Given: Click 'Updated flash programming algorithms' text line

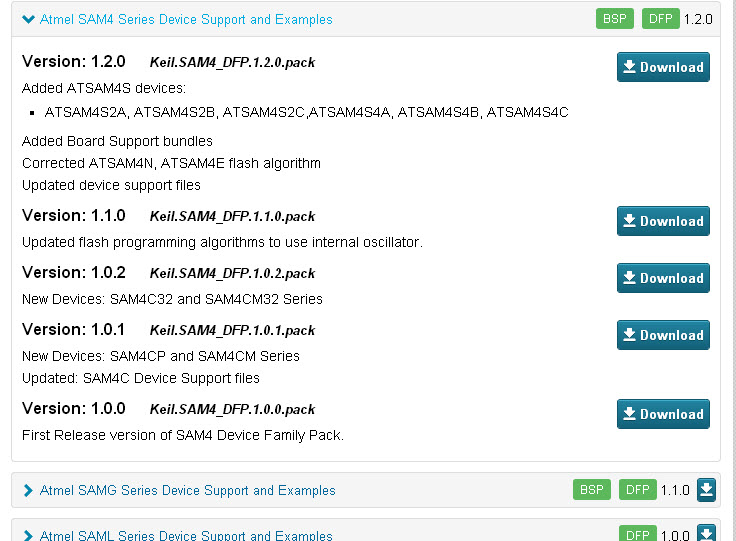Looking at the screenshot, I should [222, 242].
